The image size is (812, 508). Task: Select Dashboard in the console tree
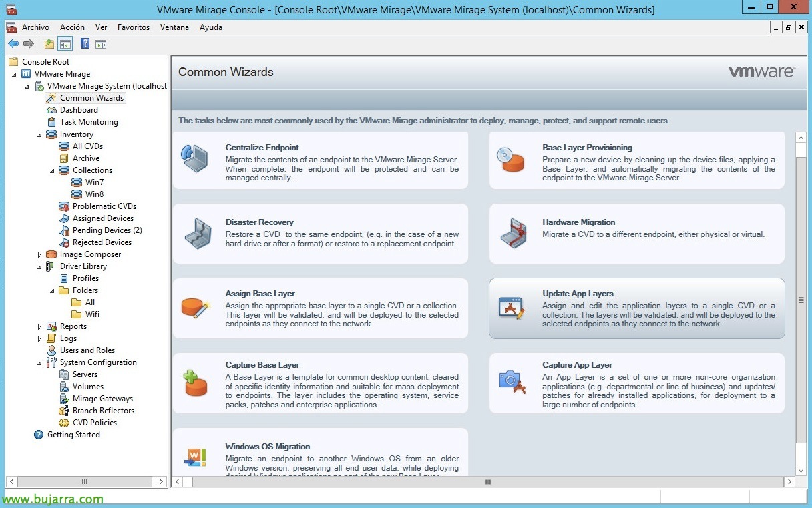pyautogui.click(x=79, y=110)
